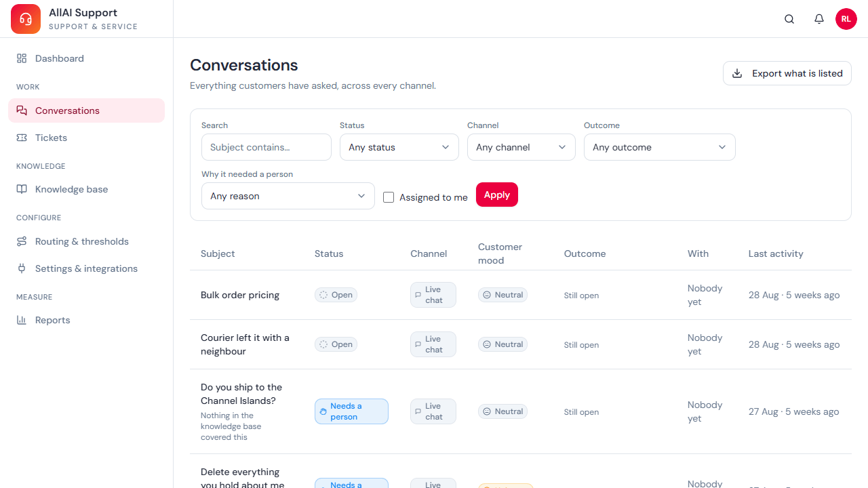
Task: Click Live chat badge in Courier row
Action: click(x=433, y=344)
